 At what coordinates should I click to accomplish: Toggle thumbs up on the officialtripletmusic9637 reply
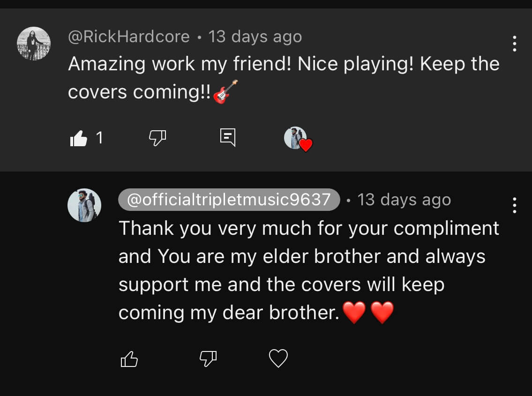pyautogui.click(x=129, y=359)
